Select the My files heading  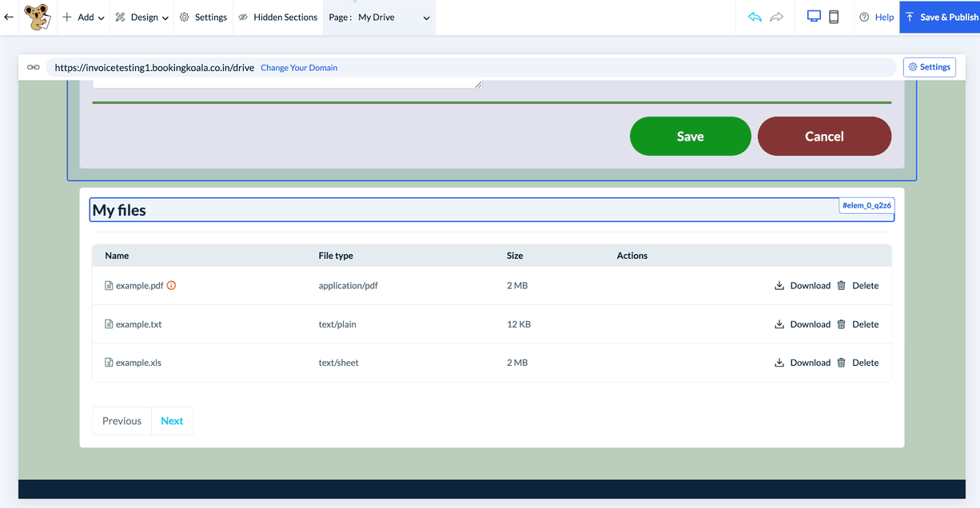click(119, 210)
